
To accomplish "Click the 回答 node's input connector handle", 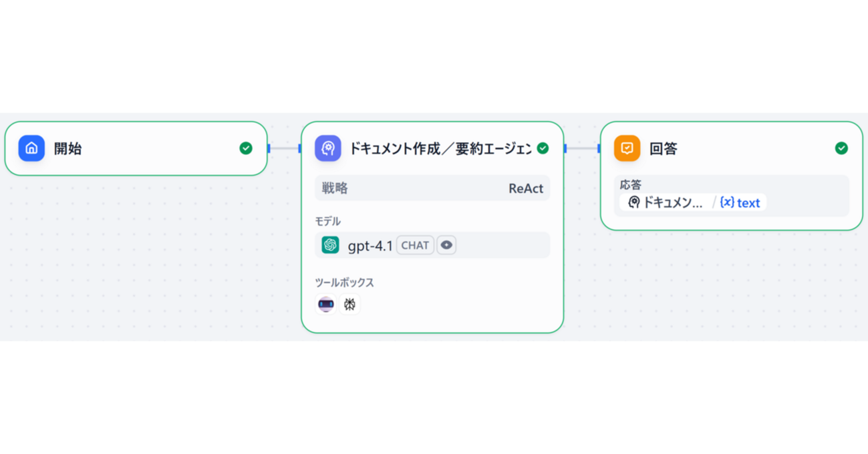I will click(x=599, y=148).
